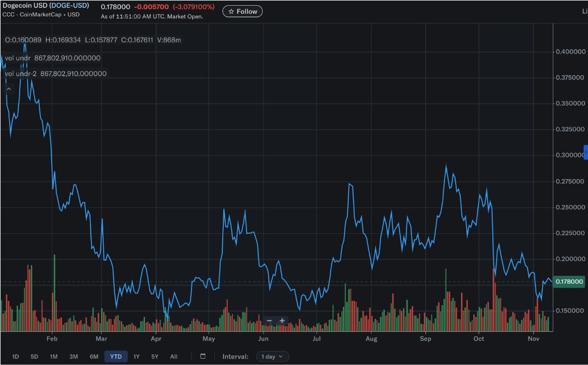The width and height of the screenshot is (588, 365).
Task: Switch to the 5D range view
Action: (x=35, y=356)
